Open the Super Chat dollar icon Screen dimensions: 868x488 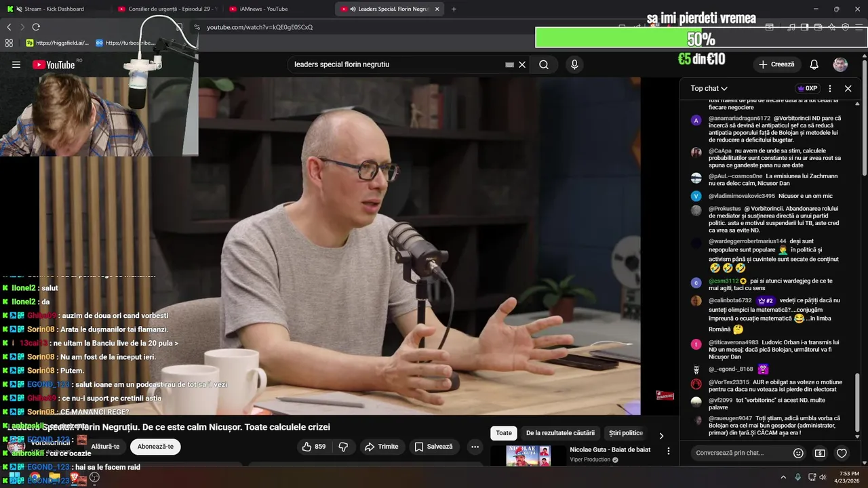coord(820,453)
